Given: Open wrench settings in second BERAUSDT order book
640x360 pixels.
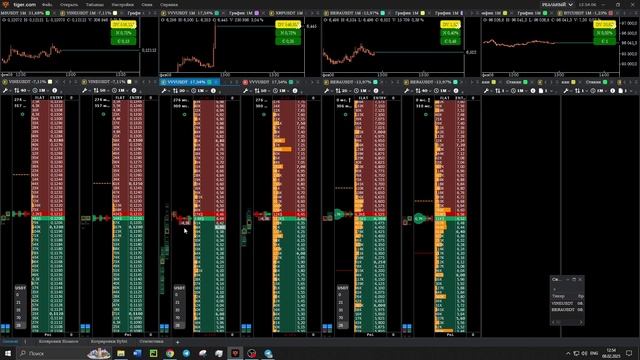Looking at the screenshot, I should [407, 90].
